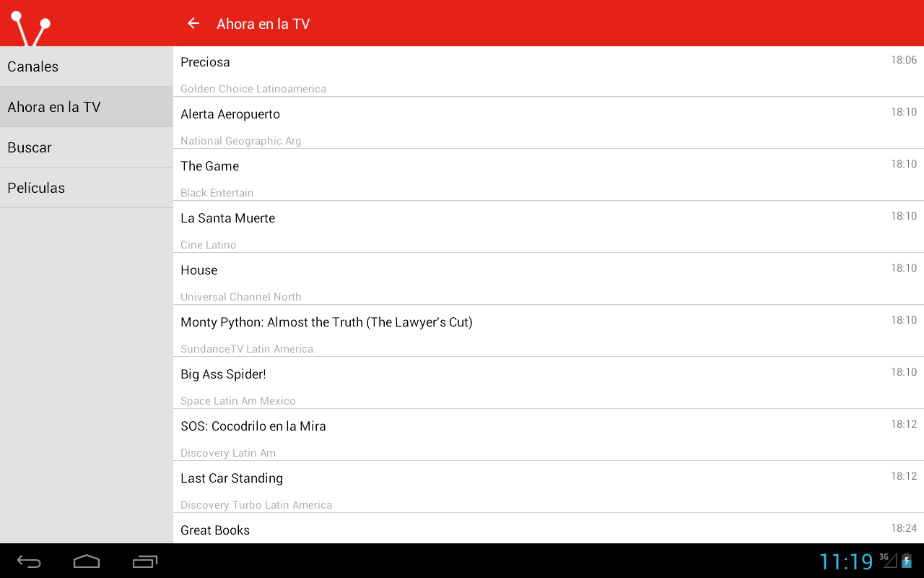Tap Discovery Turbo Latin America label
This screenshot has width=924, height=578.
click(x=256, y=505)
